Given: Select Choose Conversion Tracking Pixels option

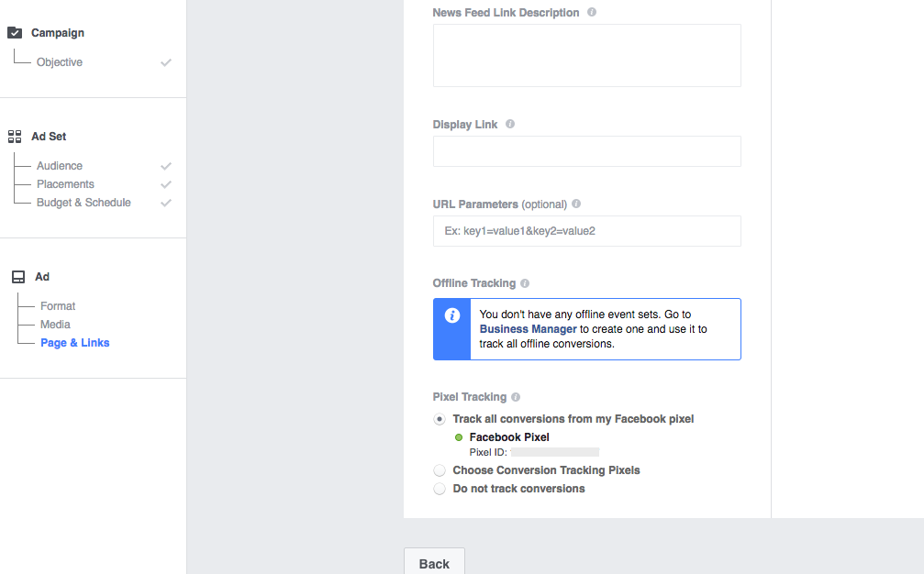Looking at the screenshot, I should (440, 470).
